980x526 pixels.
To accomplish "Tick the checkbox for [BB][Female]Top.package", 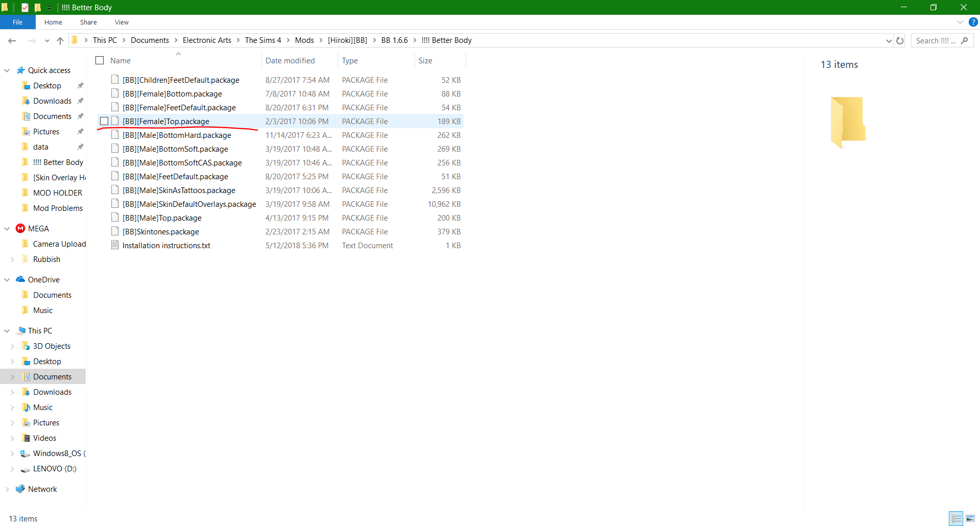I will (x=104, y=121).
